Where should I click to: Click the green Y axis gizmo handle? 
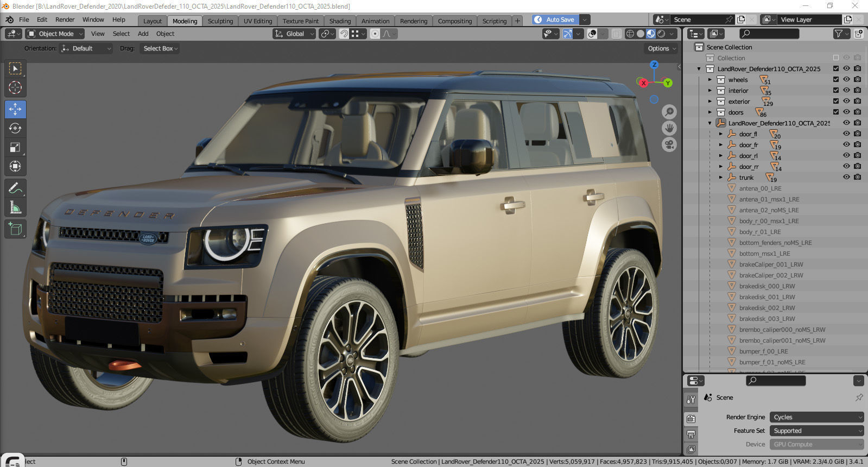click(x=668, y=83)
